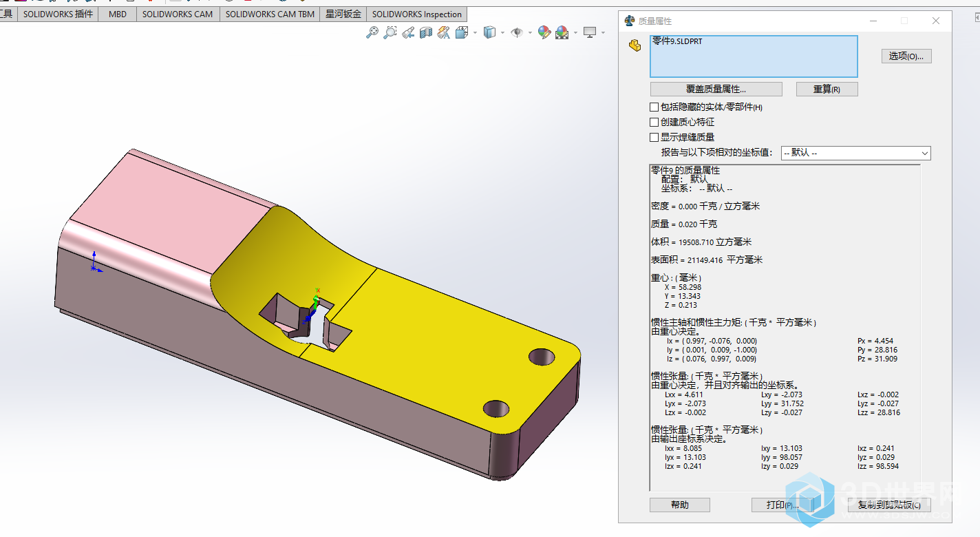Click the Z = 0.213 centroid value
The height and width of the screenshot is (537, 980).
[x=681, y=305]
